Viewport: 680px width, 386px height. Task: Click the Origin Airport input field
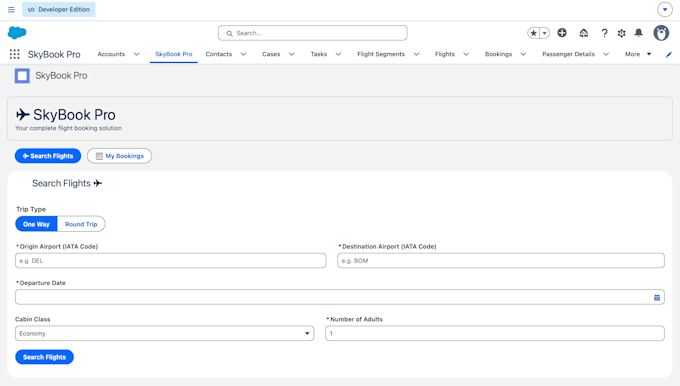(x=170, y=261)
